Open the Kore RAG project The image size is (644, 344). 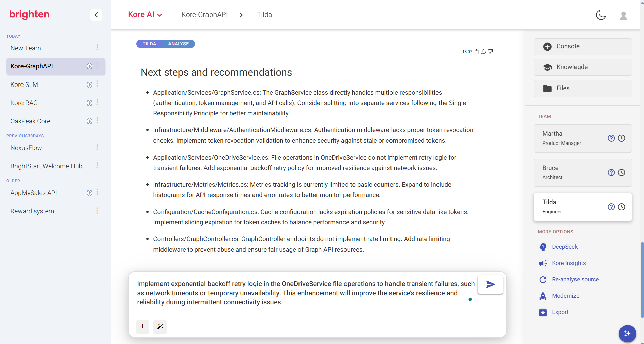pyautogui.click(x=24, y=103)
